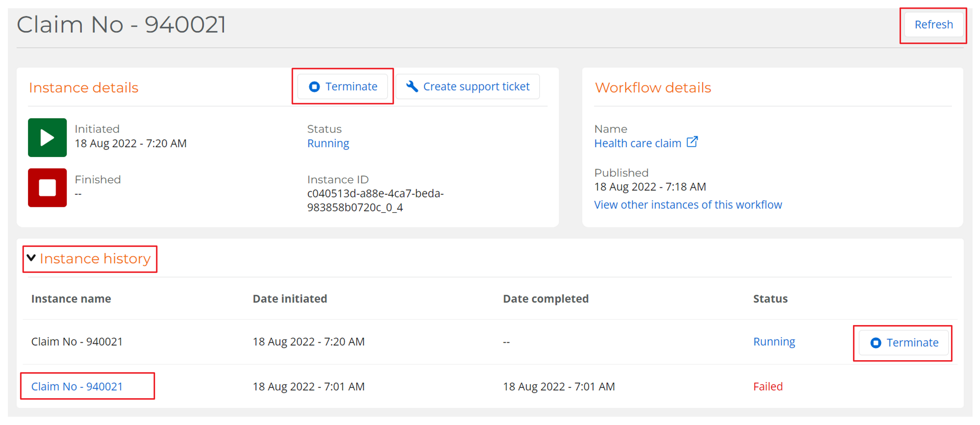
Task: Click the Date completed column header
Action: (x=546, y=299)
